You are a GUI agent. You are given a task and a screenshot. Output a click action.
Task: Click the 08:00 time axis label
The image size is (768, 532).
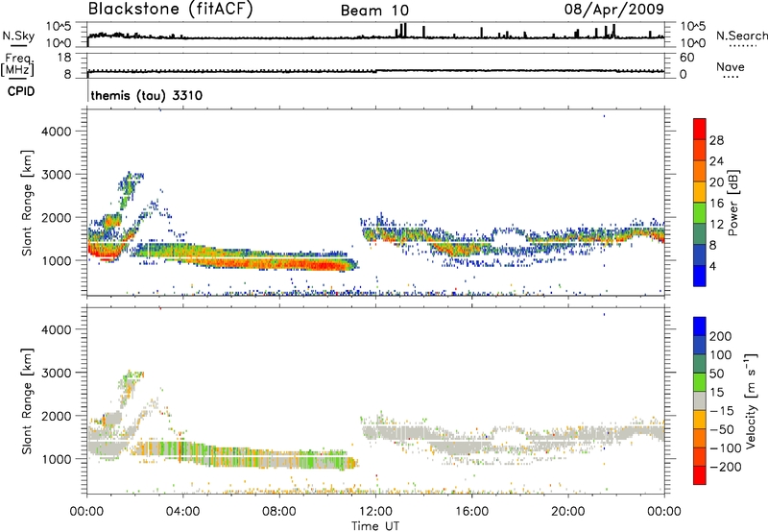coord(279,512)
